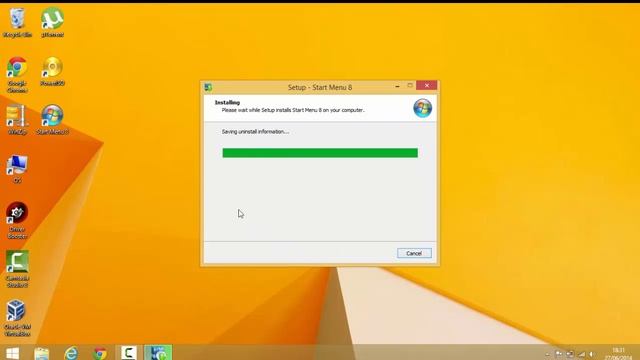This screenshot has width=640, height=360.
Task: Open Internet Explorer from the taskbar
Action: 71,353
